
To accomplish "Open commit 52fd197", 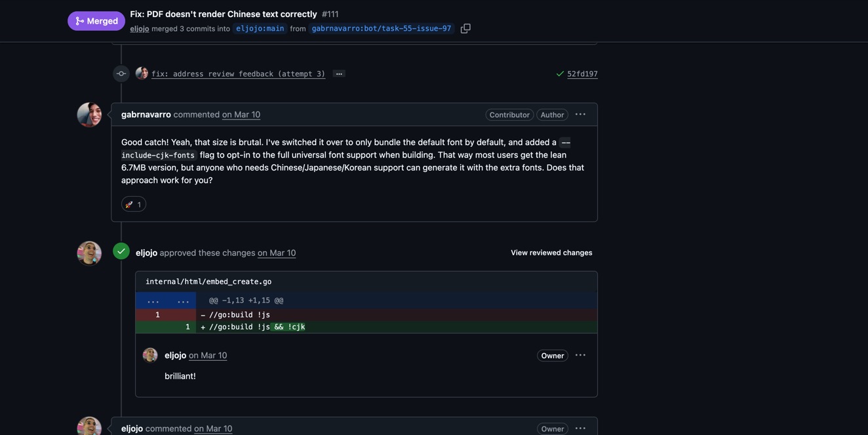I will click(x=582, y=74).
